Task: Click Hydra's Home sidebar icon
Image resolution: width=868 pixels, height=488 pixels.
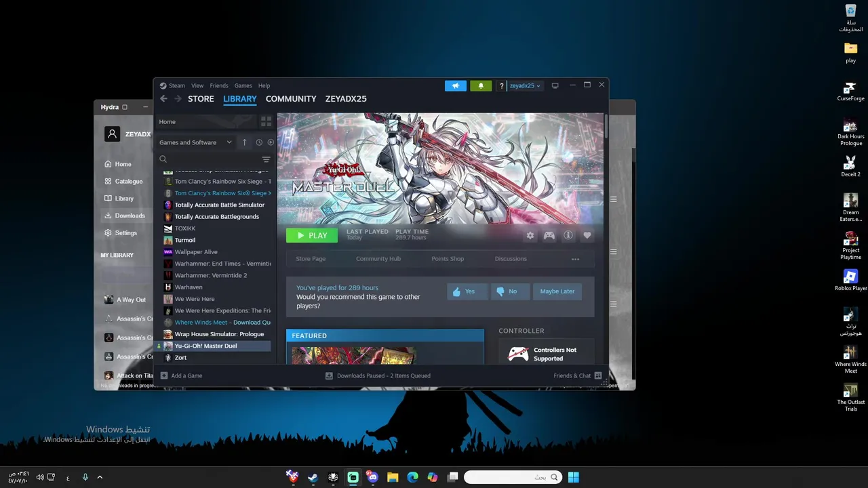Action: tap(108, 164)
